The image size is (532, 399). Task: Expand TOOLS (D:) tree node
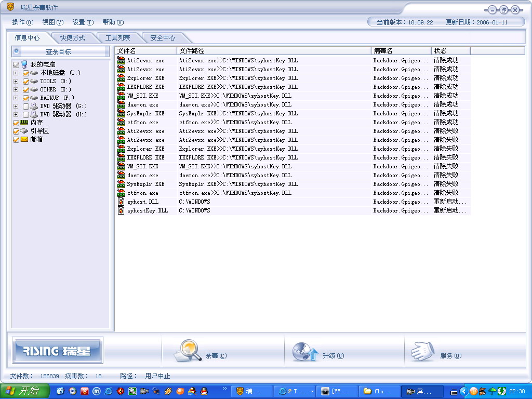tap(16, 81)
